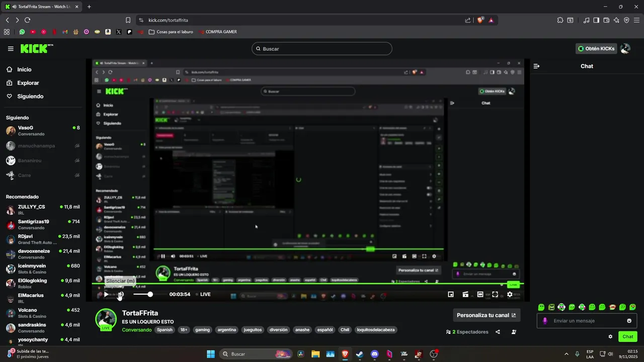This screenshot has width=644, height=362.
Task: Click Obtén KICKs button
Action: tap(596, 49)
